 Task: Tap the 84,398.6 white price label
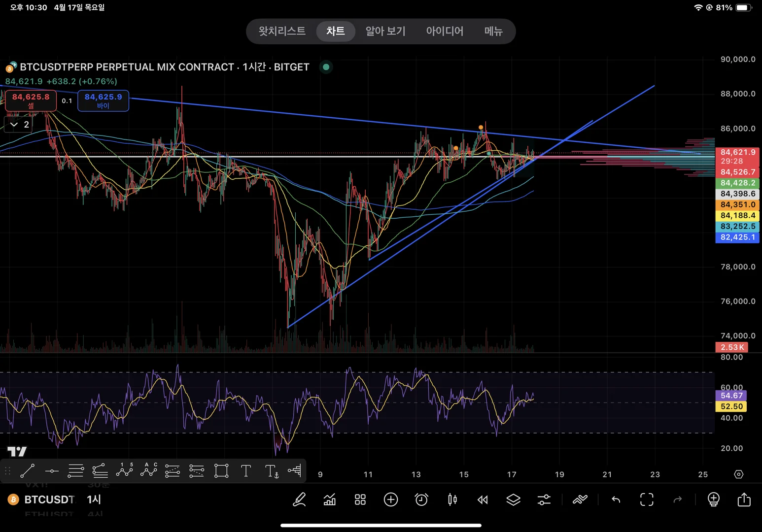[737, 194]
